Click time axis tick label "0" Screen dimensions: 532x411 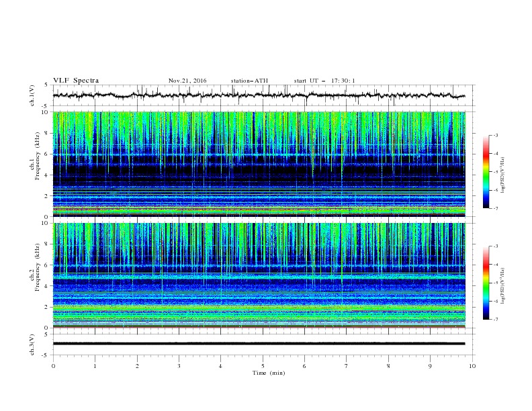point(53,366)
